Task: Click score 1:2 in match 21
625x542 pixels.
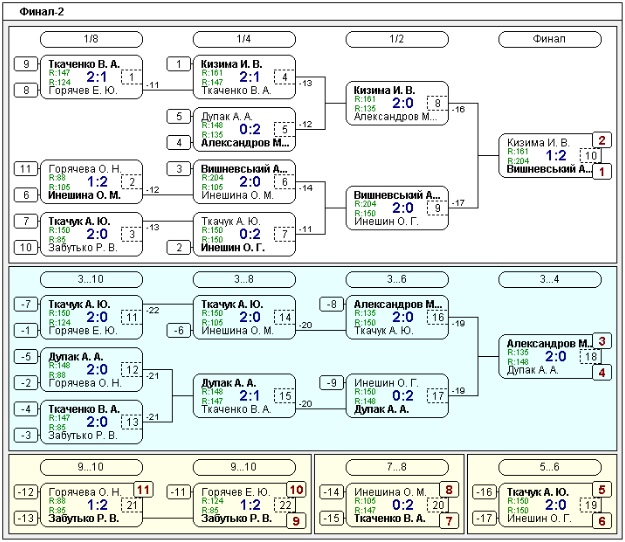Action: point(97,505)
